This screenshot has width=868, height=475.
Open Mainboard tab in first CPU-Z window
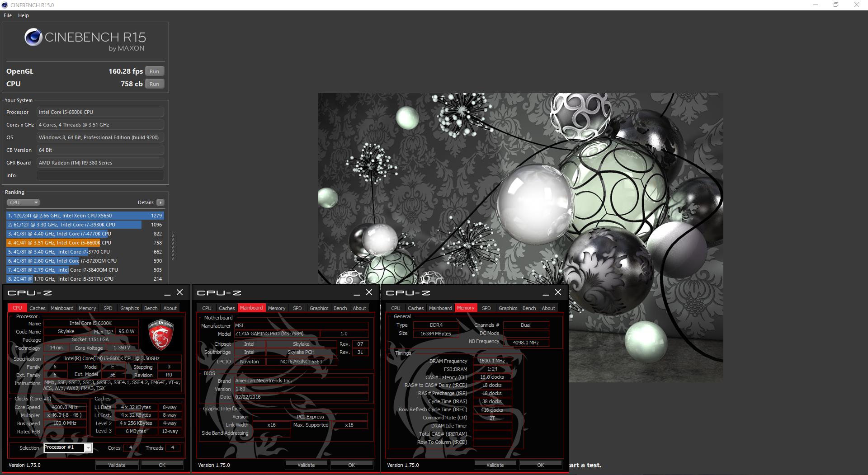(x=62, y=308)
